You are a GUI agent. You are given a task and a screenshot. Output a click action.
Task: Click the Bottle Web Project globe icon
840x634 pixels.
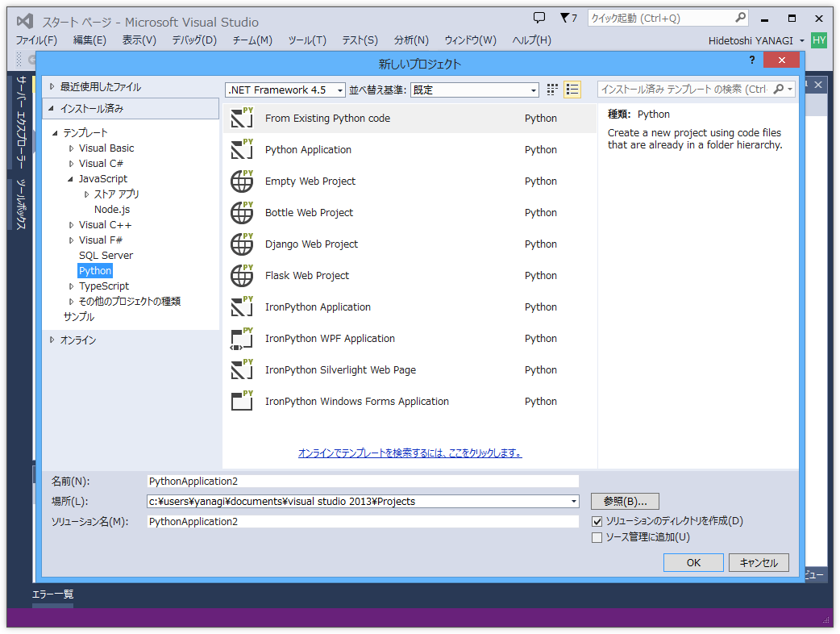tap(242, 213)
